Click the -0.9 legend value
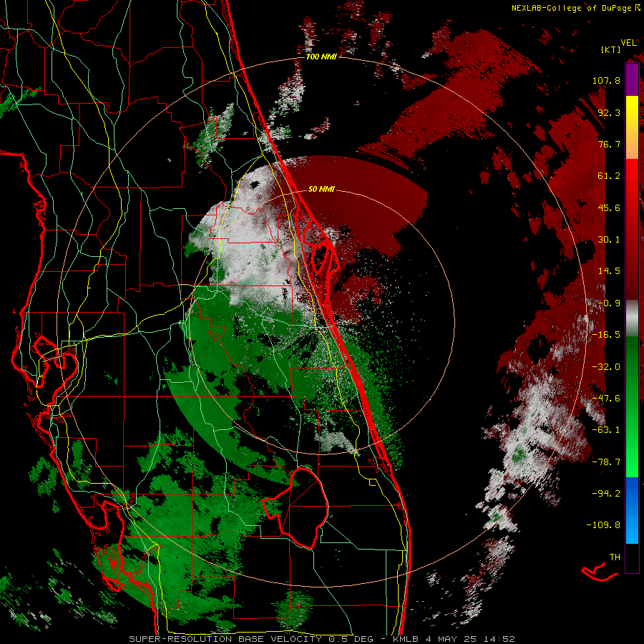 click(609, 303)
